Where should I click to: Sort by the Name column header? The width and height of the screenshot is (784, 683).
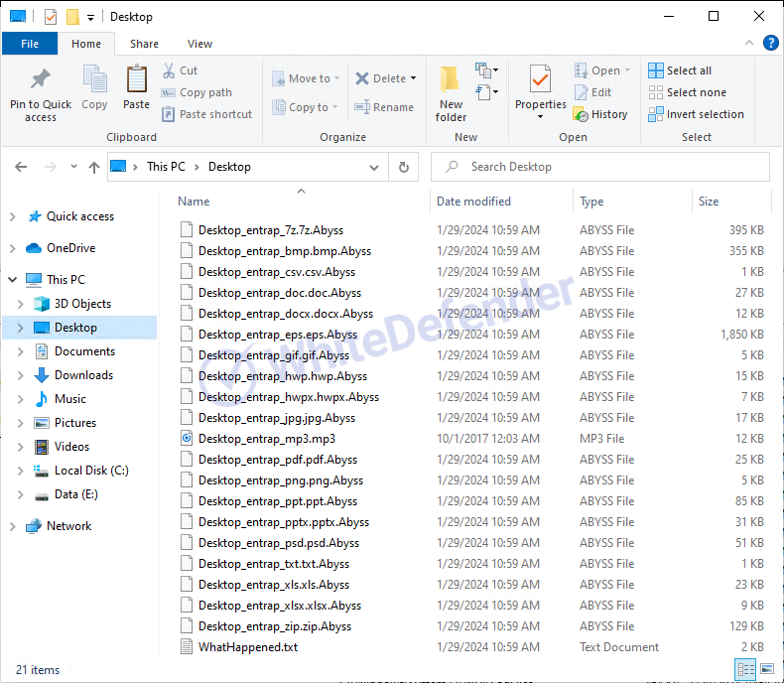(x=194, y=201)
